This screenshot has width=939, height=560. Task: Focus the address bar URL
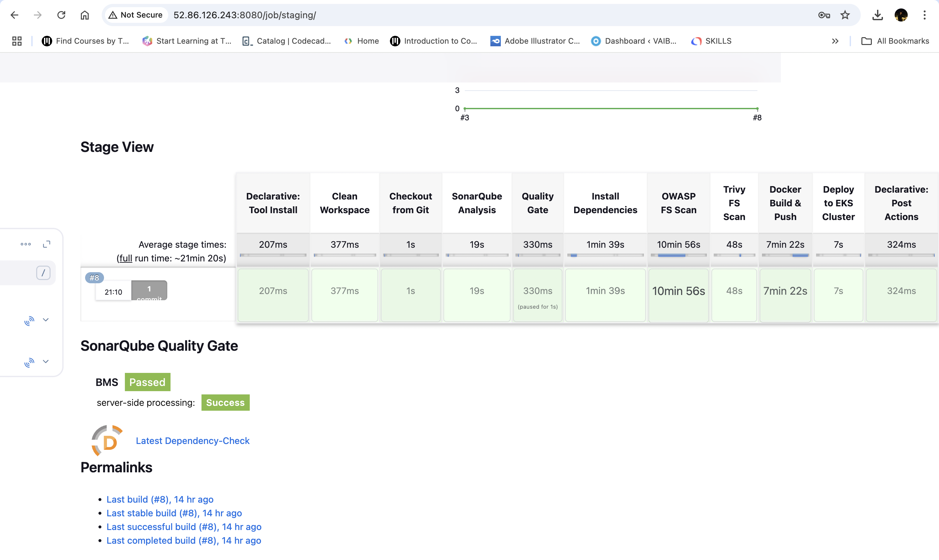[x=245, y=15]
